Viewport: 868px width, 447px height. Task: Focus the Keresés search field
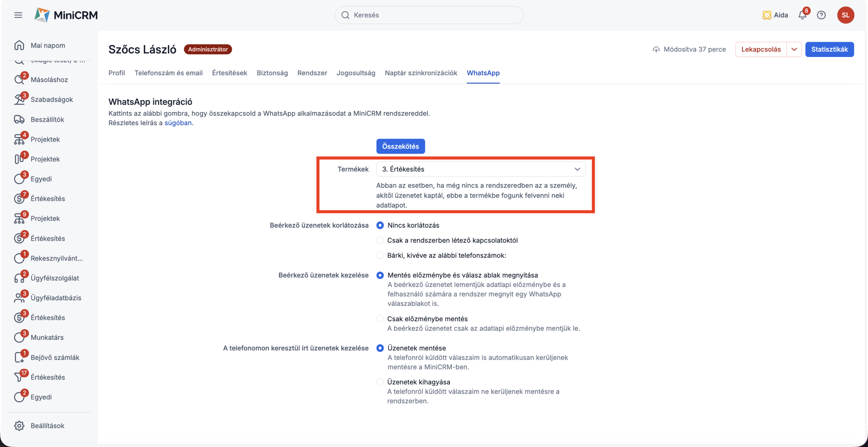click(x=429, y=15)
